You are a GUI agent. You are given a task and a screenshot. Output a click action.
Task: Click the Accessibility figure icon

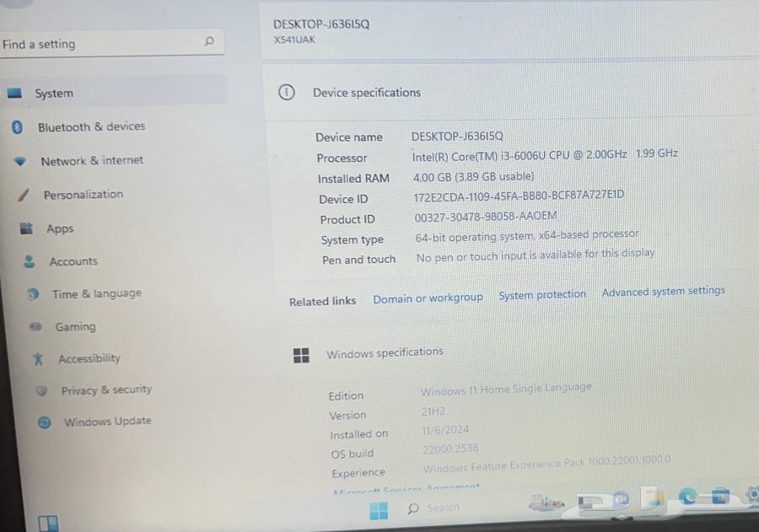[x=38, y=358]
